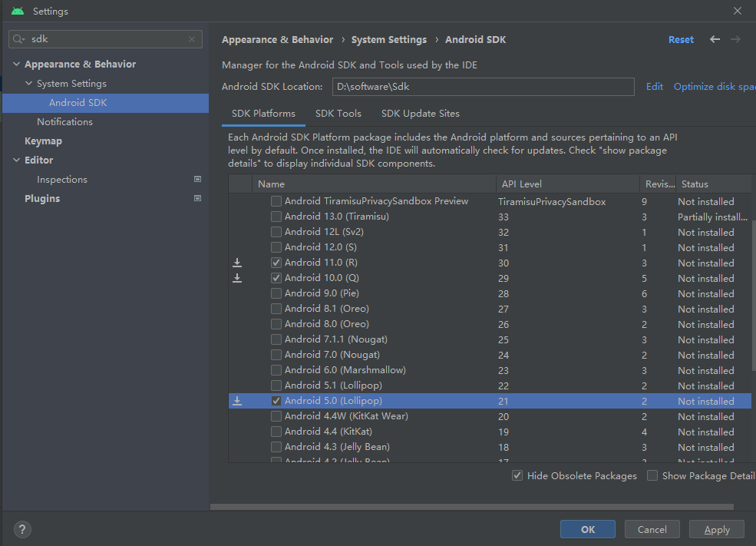This screenshot has height=546, width=756.
Task: Uncheck the Android 11.0 (R) checkbox
Action: pos(276,263)
